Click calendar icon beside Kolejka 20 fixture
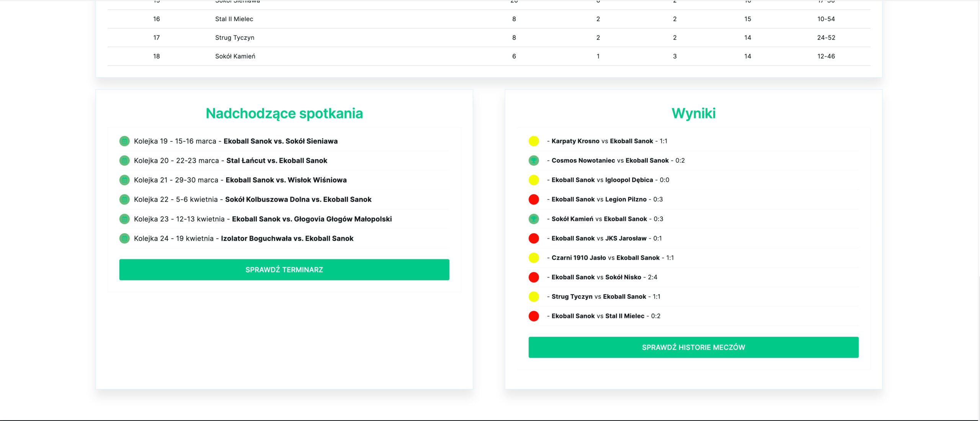Screen dimensions: 980x421 pos(124,161)
